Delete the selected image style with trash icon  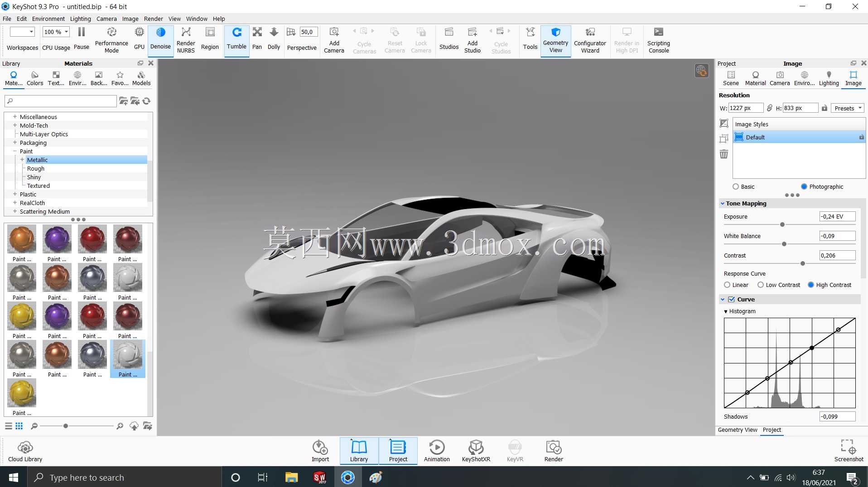(724, 154)
